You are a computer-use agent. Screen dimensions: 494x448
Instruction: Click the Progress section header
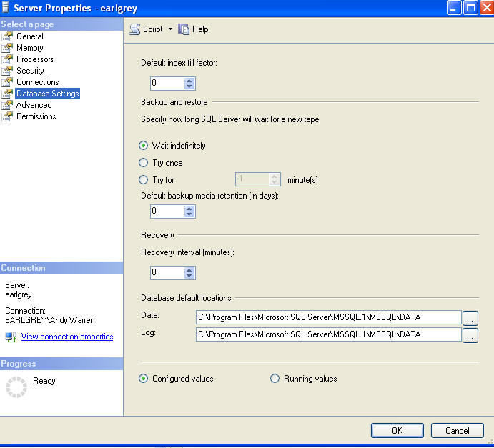click(x=61, y=364)
